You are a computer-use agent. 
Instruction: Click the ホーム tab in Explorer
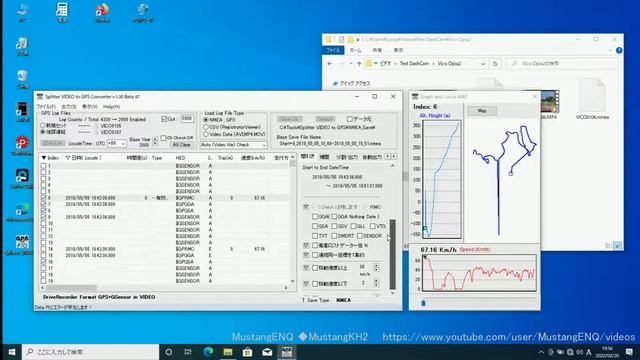(356, 50)
